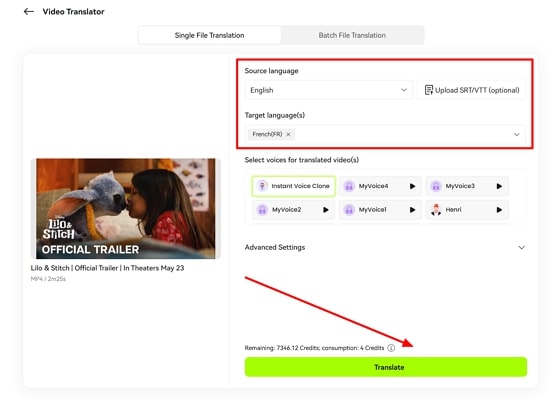Open the Source language English dropdown

click(x=328, y=90)
